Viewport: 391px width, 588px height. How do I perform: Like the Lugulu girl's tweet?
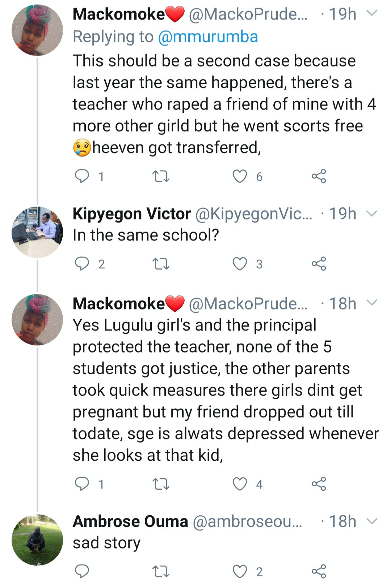[240, 484]
